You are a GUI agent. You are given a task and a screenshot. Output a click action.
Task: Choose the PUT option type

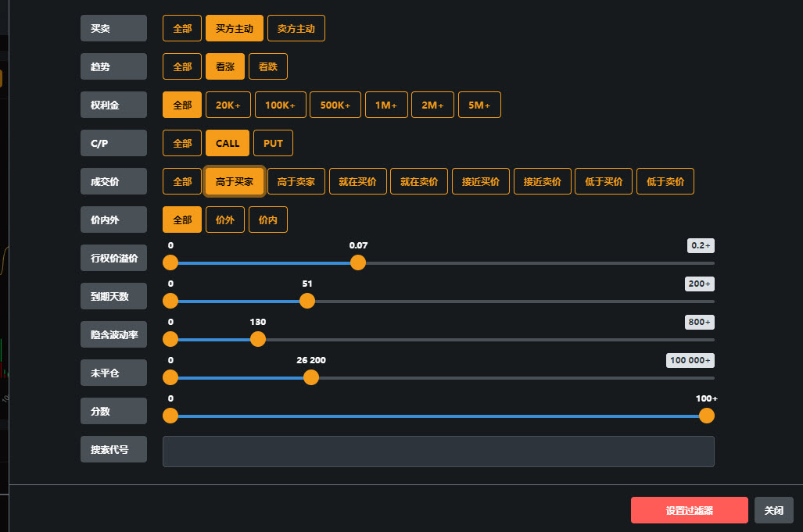point(273,143)
